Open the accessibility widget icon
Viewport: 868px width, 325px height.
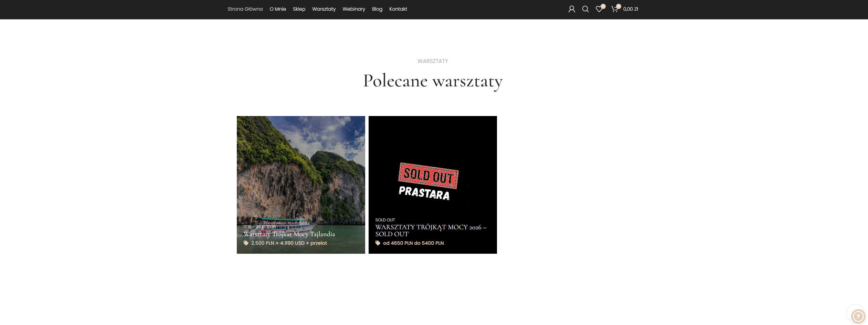pyautogui.click(x=858, y=316)
